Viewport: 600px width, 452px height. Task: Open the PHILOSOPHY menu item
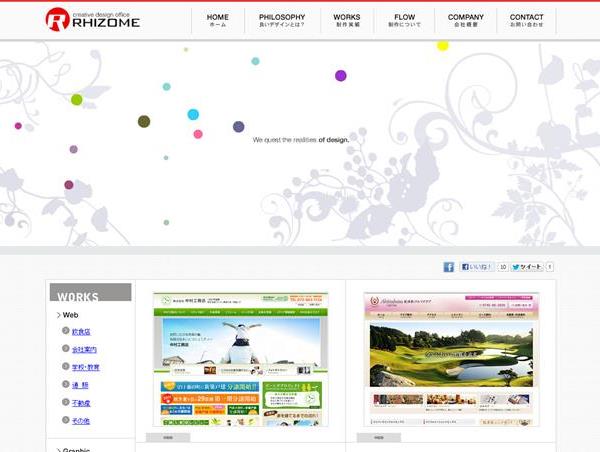tap(282, 20)
